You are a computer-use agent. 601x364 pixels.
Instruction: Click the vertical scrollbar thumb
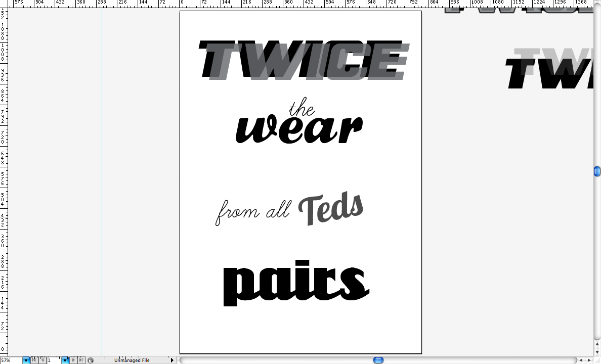[x=597, y=171]
